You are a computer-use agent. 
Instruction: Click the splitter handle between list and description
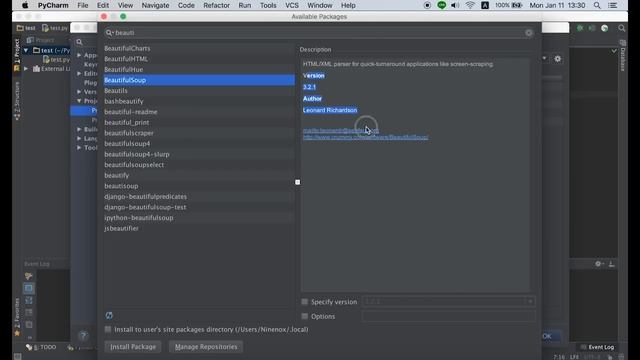coord(298,182)
